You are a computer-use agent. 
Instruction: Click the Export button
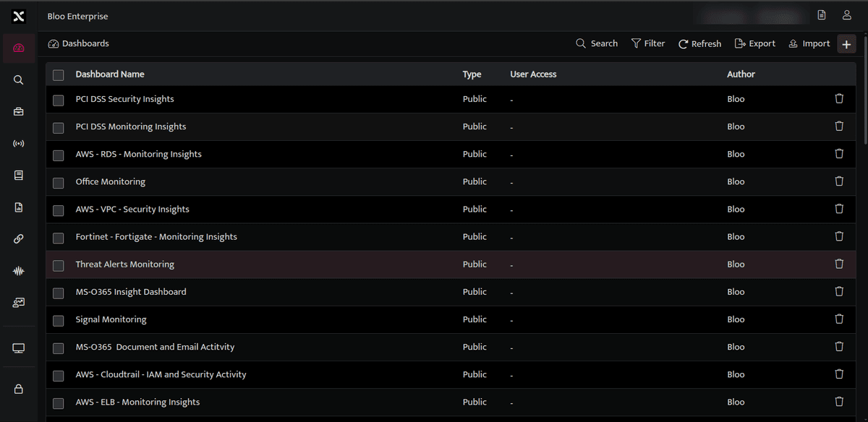click(x=754, y=43)
